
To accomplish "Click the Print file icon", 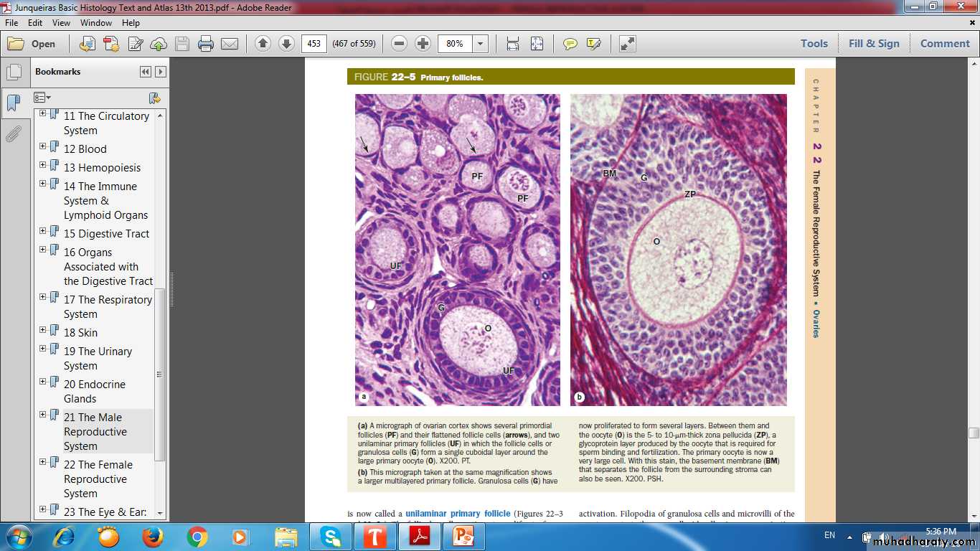I will pyautogui.click(x=206, y=44).
